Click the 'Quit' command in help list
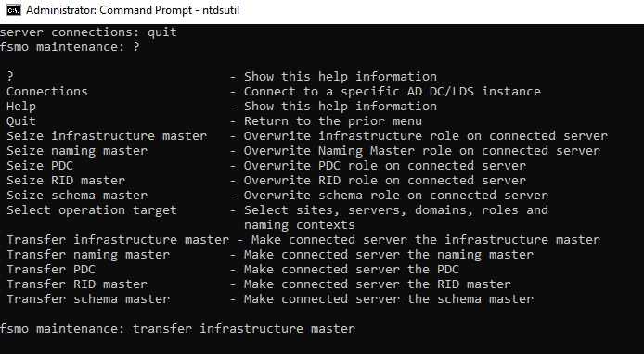This screenshot has height=354, width=644. point(21,121)
